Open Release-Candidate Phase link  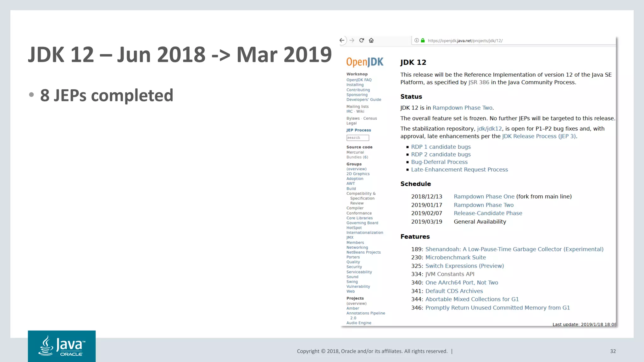(x=488, y=213)
